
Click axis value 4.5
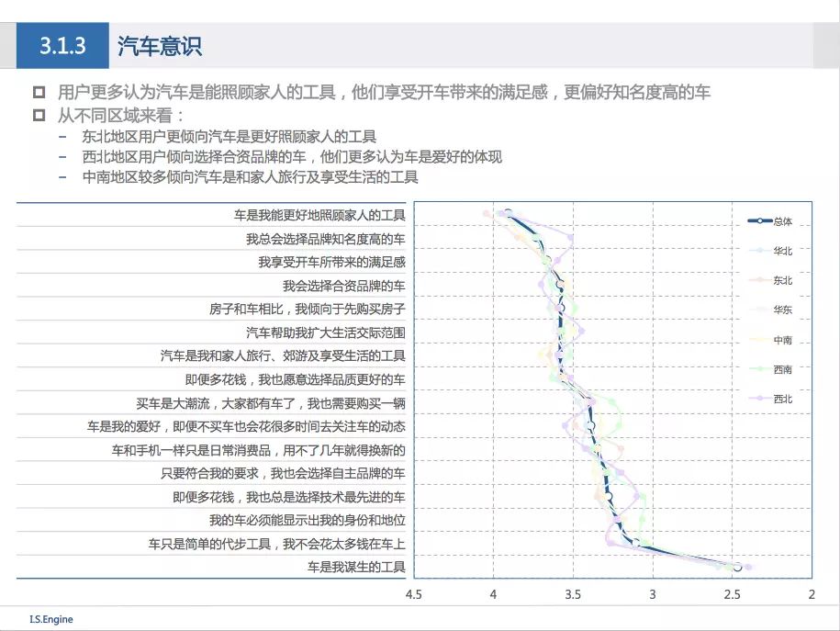pyautogui.click(x=413, y=594)
